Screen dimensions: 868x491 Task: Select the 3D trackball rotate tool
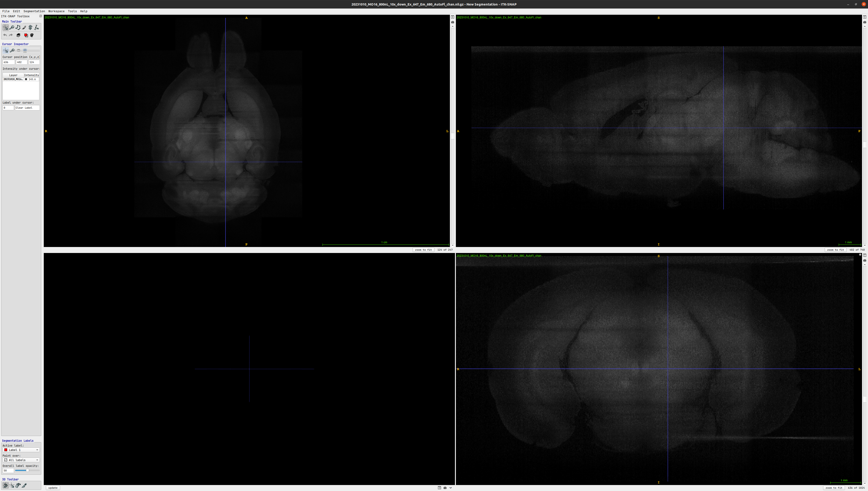[5, 486]
